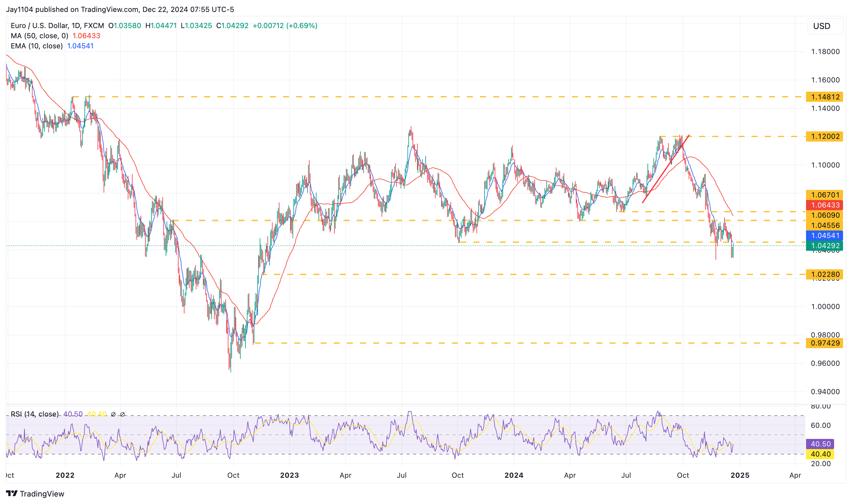The height and width of the screenshot is (504, 852).
Task: Click the 2025 label on time axis
Action: [x=740, y=475]
